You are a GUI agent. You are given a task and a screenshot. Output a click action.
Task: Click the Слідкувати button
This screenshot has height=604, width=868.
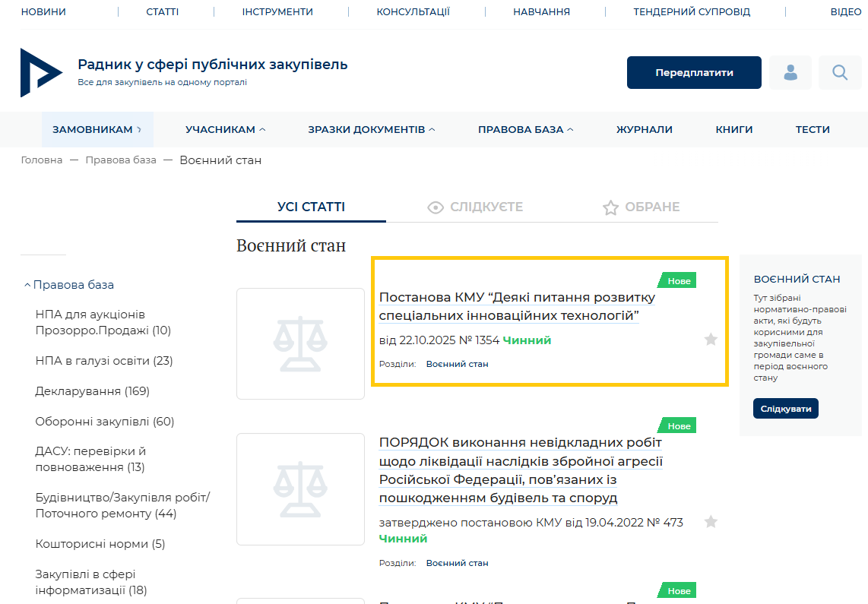(785, 409)
